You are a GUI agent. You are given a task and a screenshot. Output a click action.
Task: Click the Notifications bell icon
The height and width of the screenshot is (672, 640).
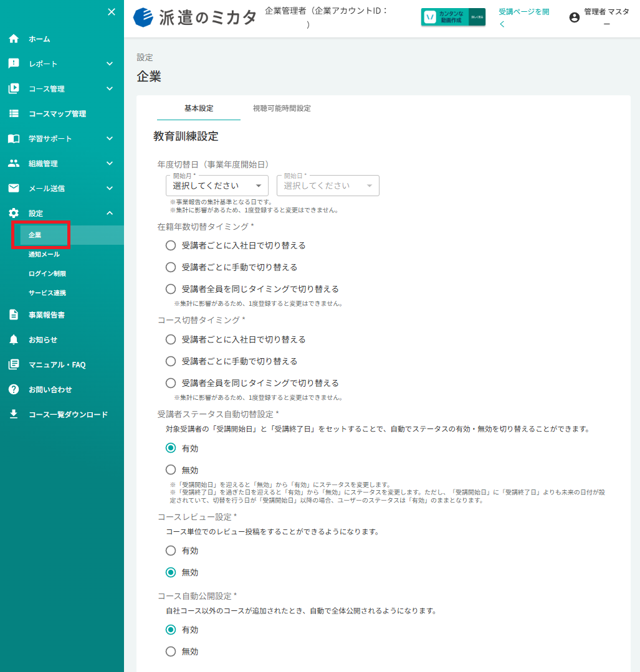pos(14,339)
